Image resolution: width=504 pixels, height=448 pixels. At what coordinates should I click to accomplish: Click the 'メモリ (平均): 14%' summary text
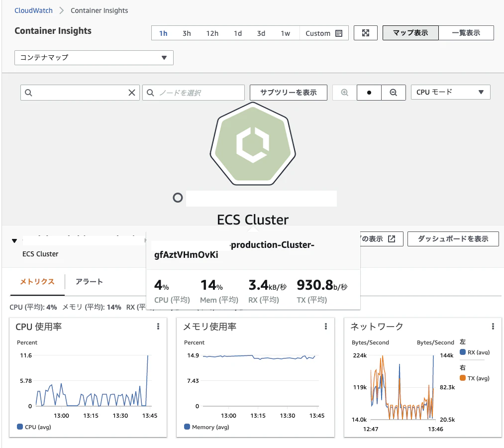[92, 307]
